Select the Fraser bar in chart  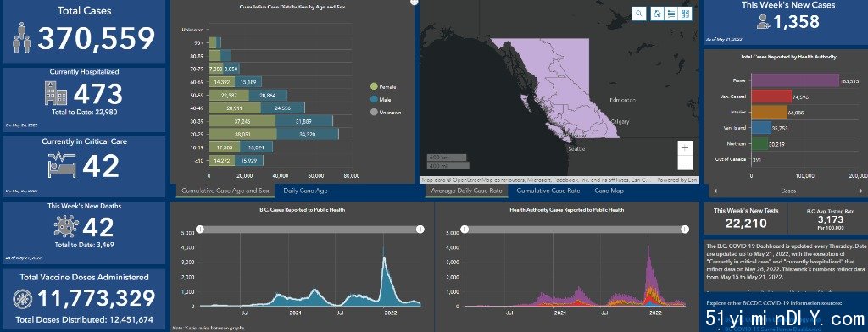(795, 80)
